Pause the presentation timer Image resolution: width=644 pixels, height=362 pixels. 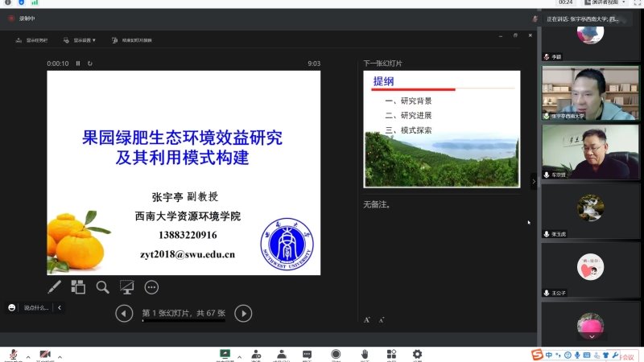click(78, 64)
